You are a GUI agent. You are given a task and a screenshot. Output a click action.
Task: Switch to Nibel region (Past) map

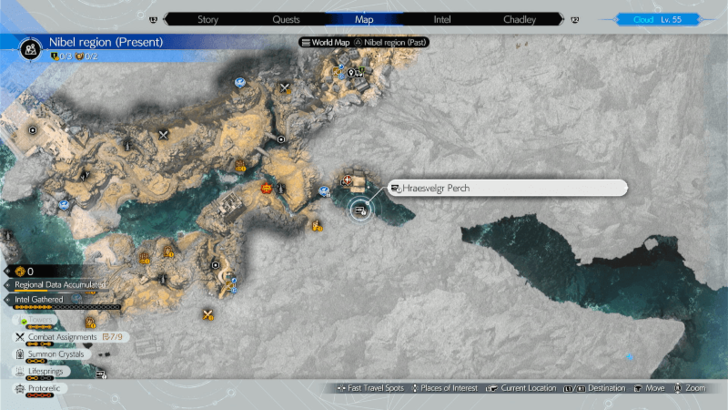pos(394,42)
